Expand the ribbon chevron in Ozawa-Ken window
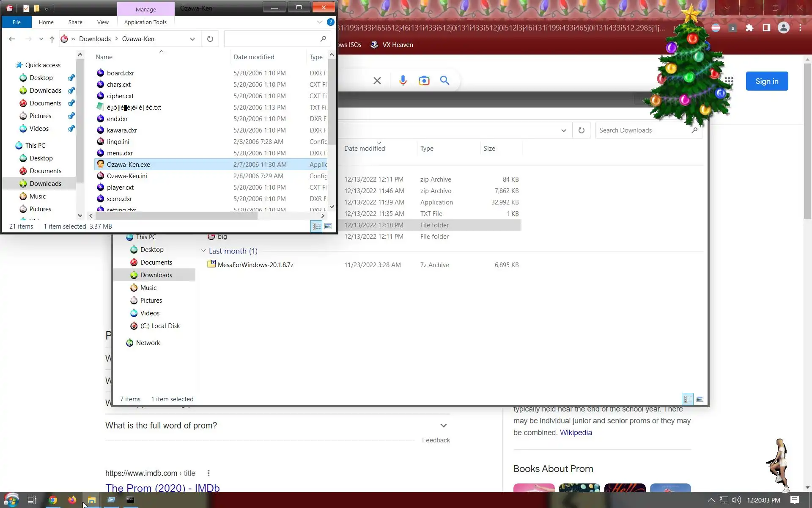Screen dimensions: 812x508 point(320,22)
